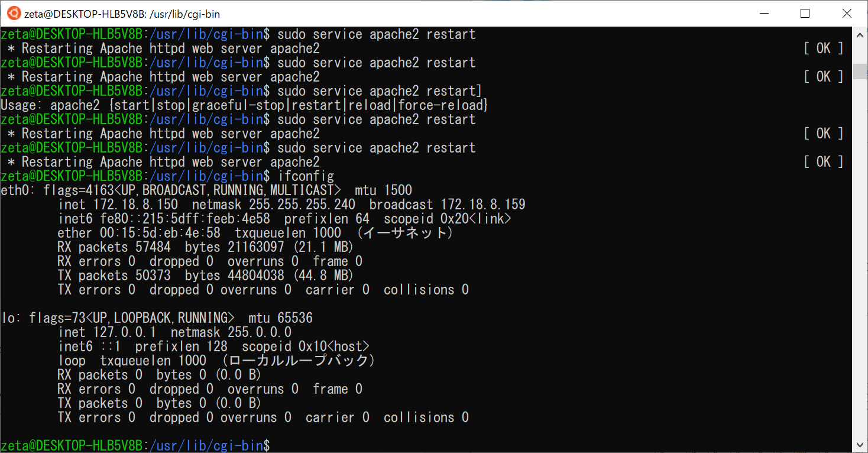The image size is (868, 453).
Task: Click the empty scrollbar track below the thumb
Action: click(860, 266)
